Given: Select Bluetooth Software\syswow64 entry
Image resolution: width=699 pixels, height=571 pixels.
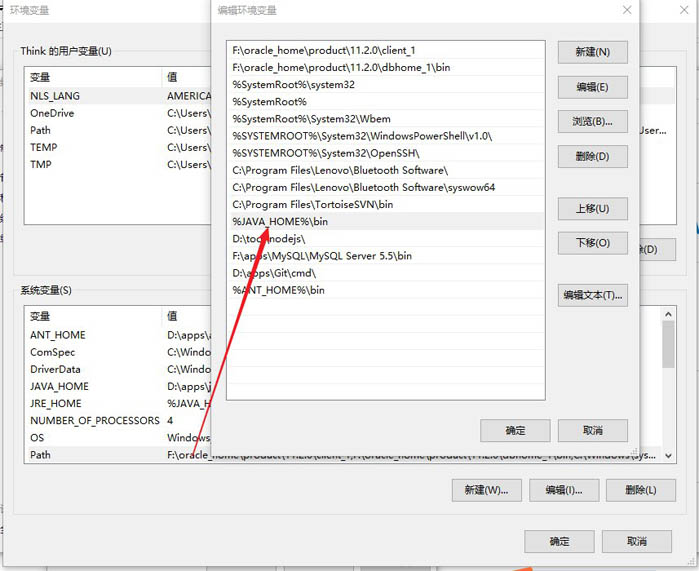Looking at the screenshot, I should click(386, 188).
